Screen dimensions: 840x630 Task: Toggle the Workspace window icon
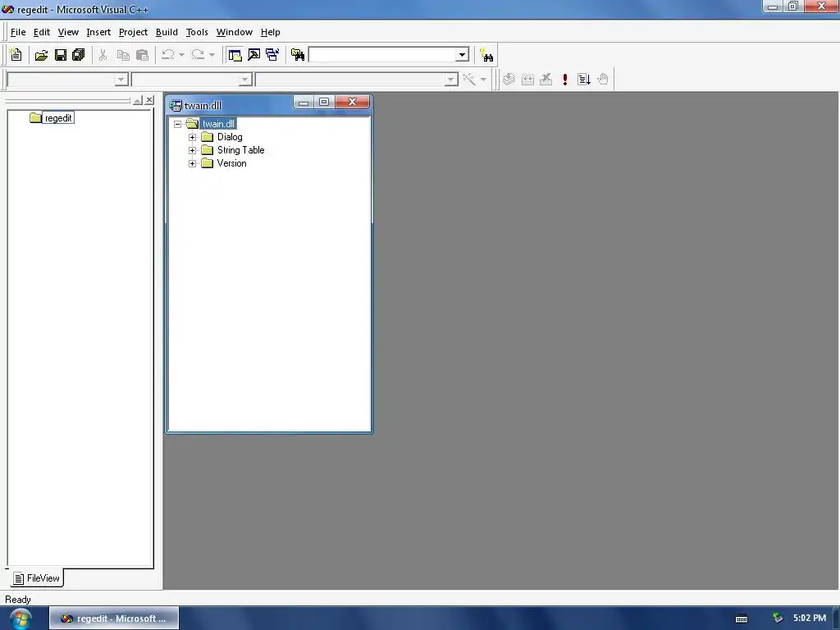point(235,55)
